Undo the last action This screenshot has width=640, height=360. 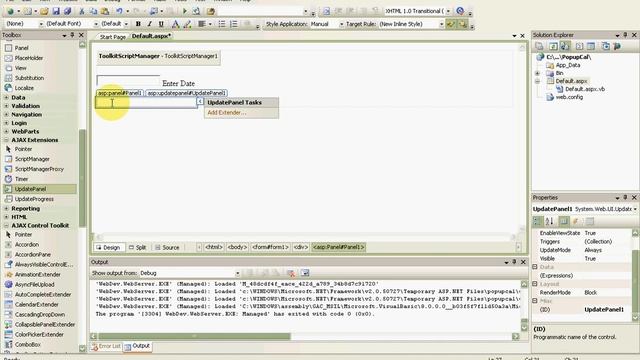pos(119,11)
